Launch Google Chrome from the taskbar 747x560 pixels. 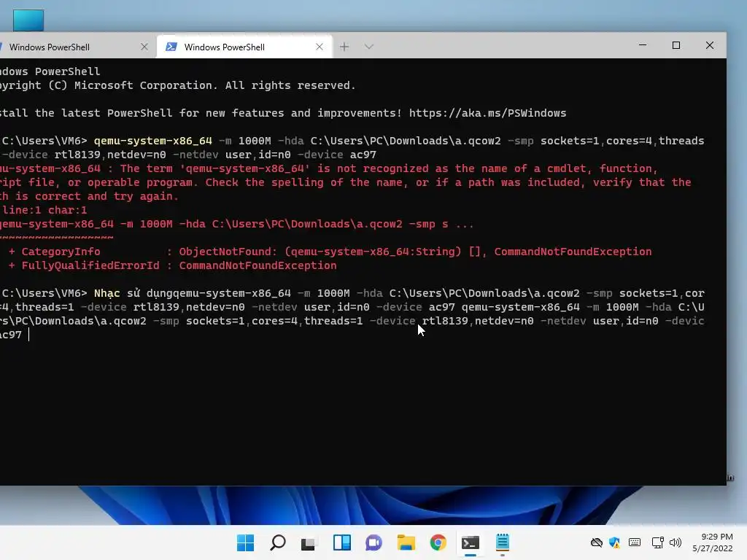438,542
